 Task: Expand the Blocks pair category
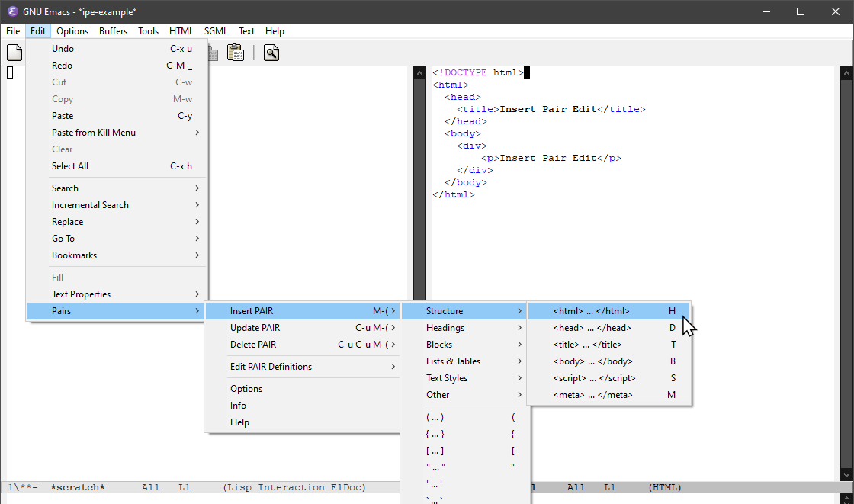click(x=464, y=345)
